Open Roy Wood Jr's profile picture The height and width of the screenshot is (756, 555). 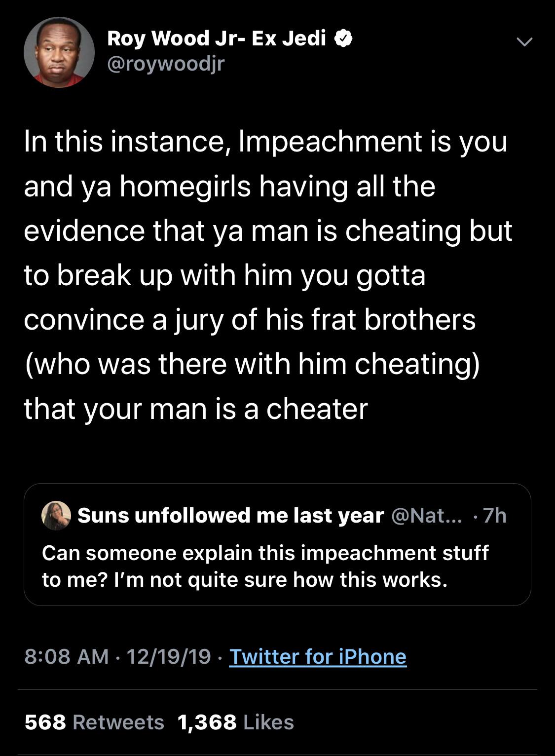pyautogui.click(x=59, y=52)
